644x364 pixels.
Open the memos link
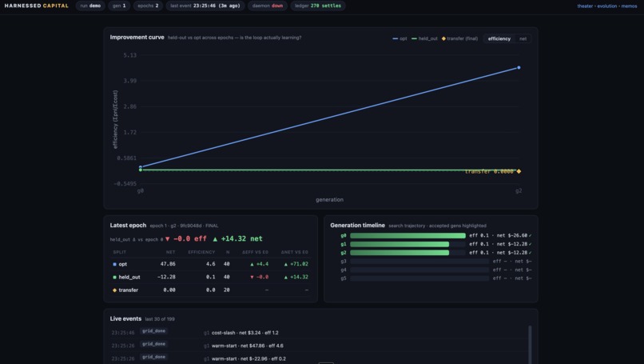coord(629,6)
